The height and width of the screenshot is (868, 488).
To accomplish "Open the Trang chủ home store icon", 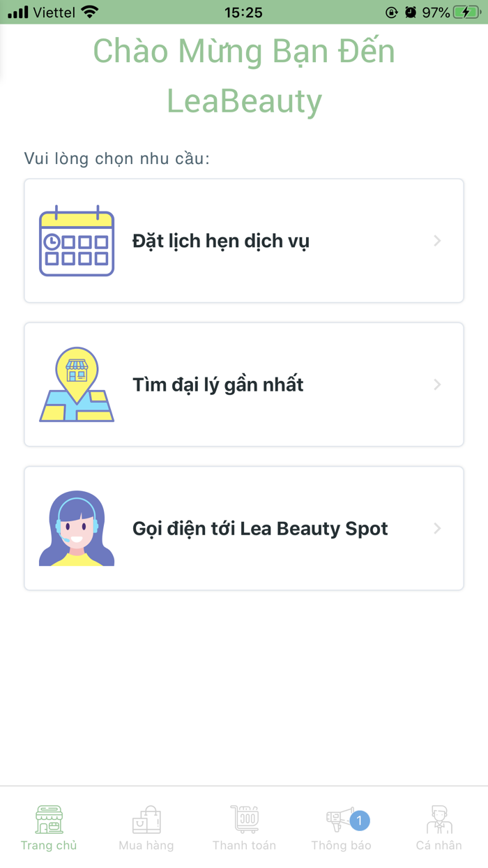I will click(48, 818).
